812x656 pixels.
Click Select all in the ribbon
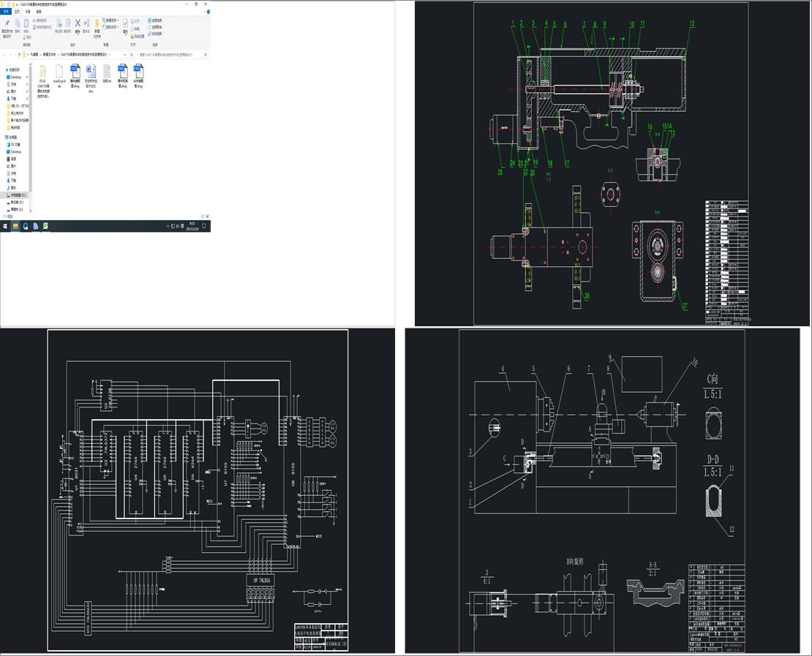(155, 20)
